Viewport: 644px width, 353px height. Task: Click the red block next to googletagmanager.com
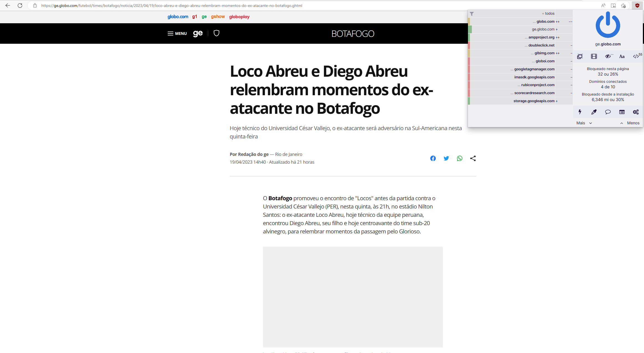coord(469,69)
